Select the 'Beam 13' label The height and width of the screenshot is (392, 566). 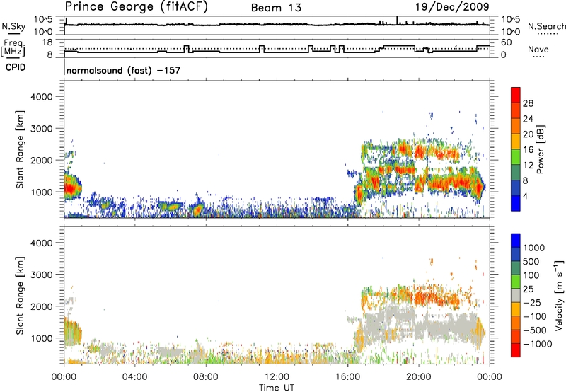[276, 8]
